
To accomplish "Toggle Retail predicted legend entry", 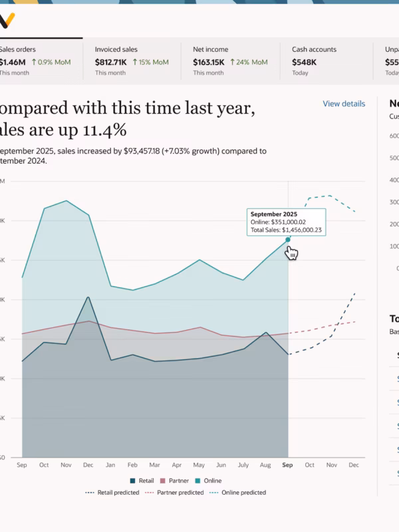I will click(x=112, y=492).
